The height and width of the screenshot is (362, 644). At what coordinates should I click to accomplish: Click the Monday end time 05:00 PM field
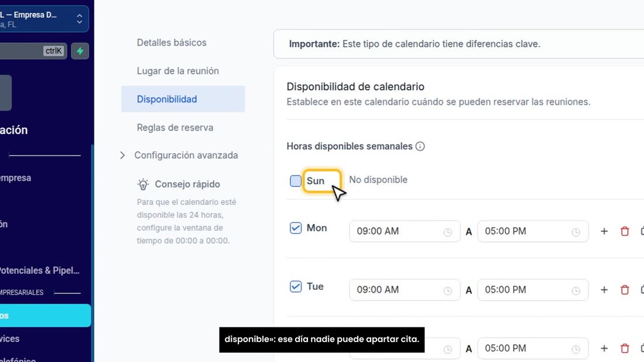533,231
